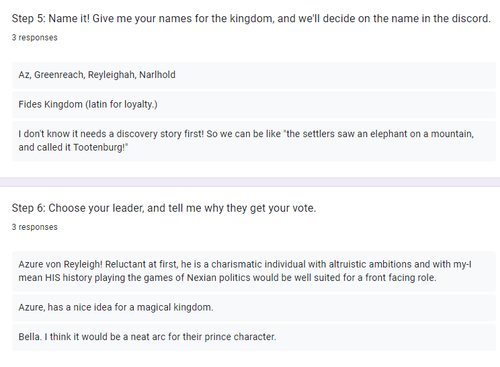Click the "3 responses" label under Step 6

[x=35, y=227]
